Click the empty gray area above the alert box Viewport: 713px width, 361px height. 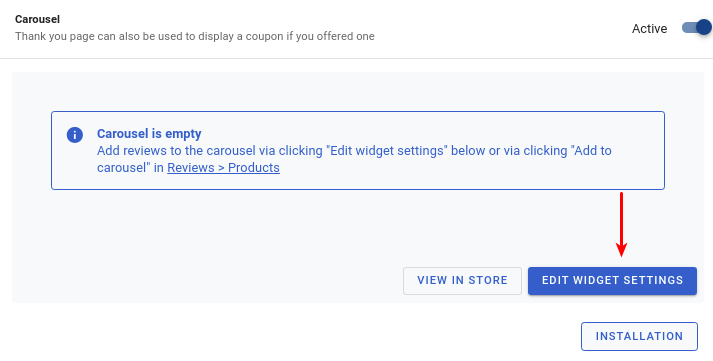357,92
